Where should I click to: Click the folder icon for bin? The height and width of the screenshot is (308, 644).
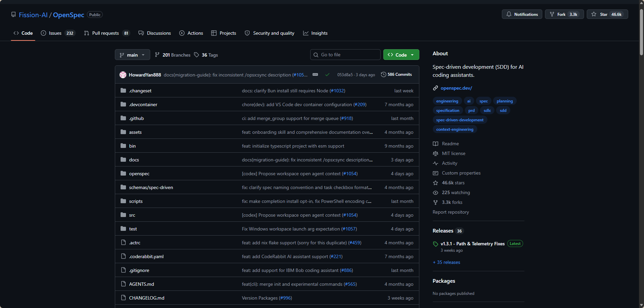123,146
